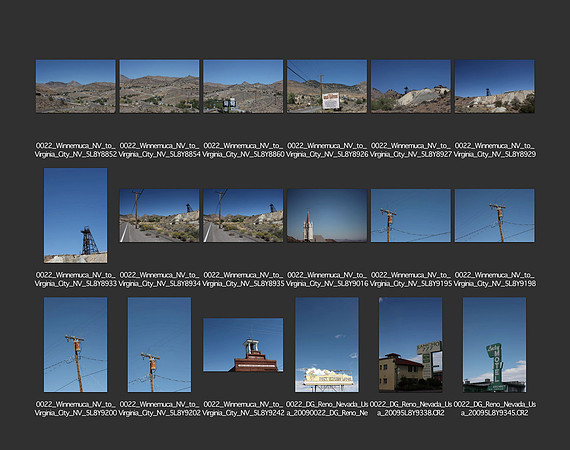The image size is (570, 450).
Task: Select Reno thumbnail 5L8Y9345.CR2 green motel sign
Action: coord(494,345)
